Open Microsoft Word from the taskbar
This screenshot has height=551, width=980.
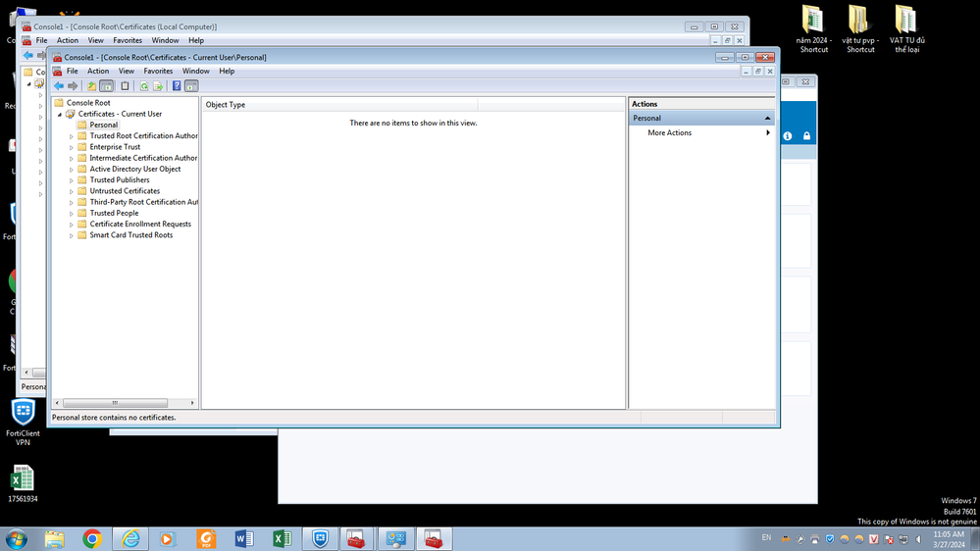[243, 538]
